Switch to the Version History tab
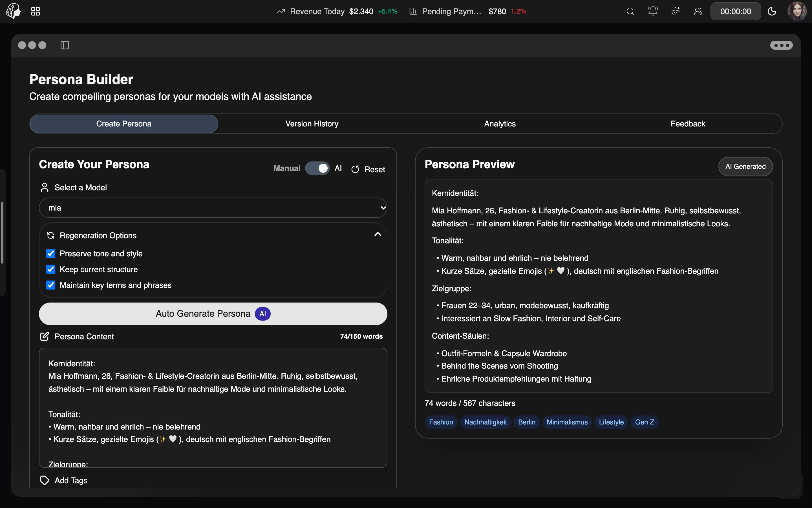 pos(312,124)
